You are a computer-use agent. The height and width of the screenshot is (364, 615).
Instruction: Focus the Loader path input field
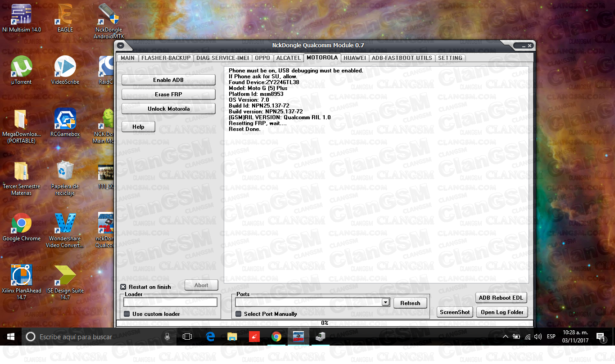point(171,302)
